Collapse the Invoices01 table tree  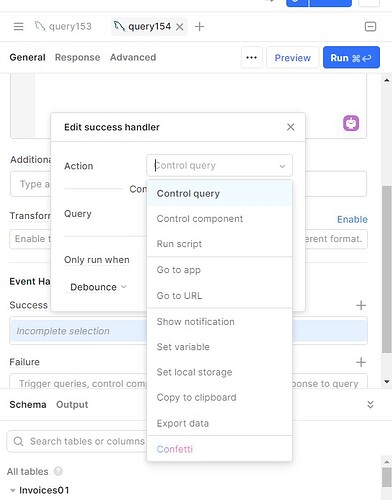coord(12,490)
